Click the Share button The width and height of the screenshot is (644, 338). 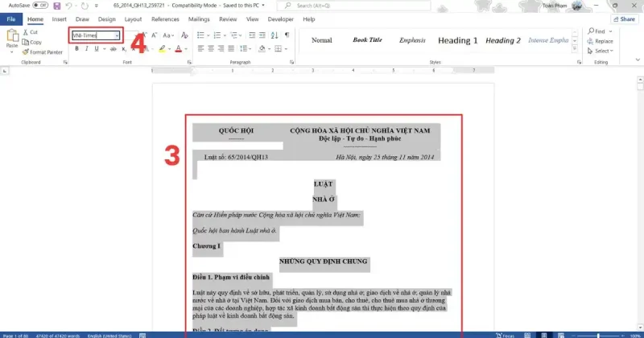(624, 19)
